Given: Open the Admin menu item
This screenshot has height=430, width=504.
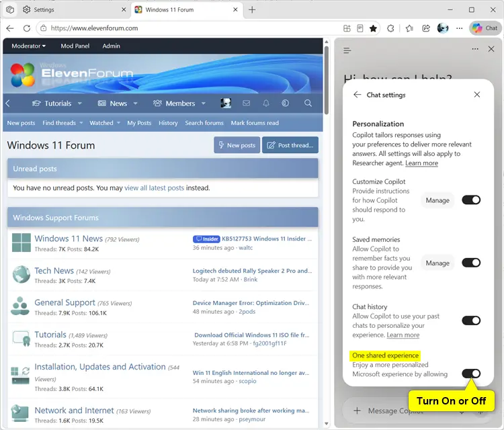Looking at the screenshot, I should coord(111,46).
